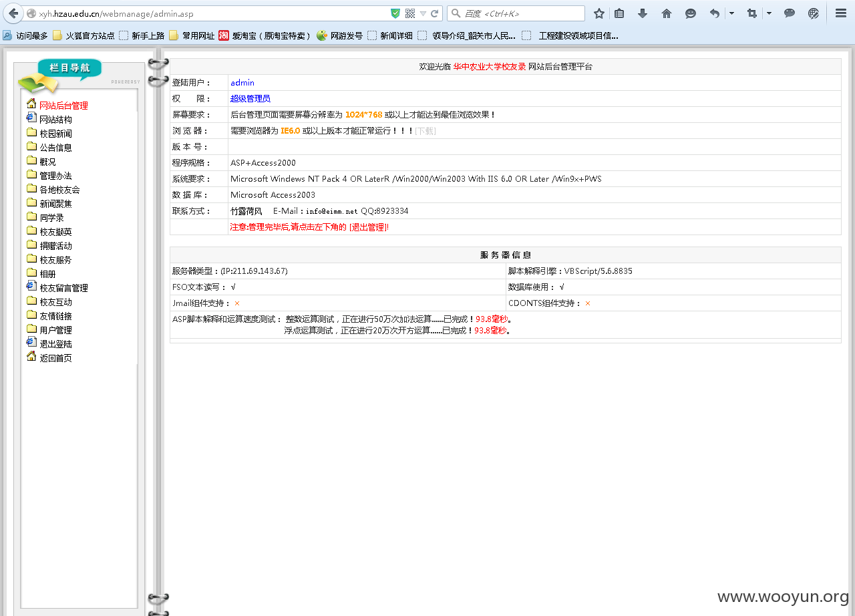Open 校友留言管理 in the sidebar
This screenshot has height=616, width=855.
[x=63, y=288]
